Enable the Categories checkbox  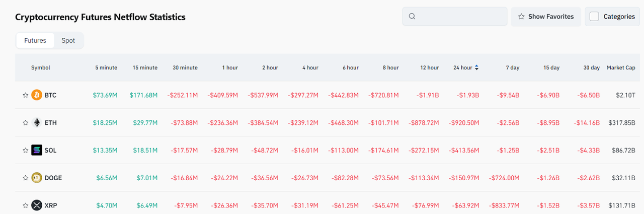(x=594, y=17)
